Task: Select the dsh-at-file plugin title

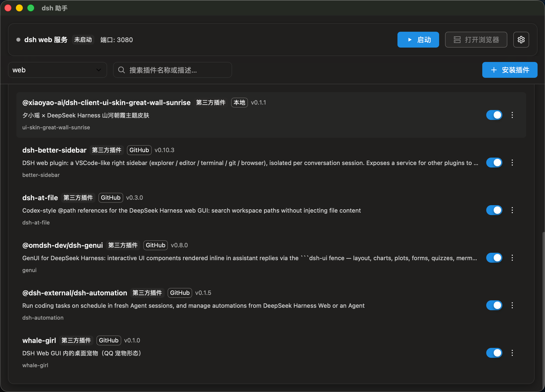Action: click(x=40, y=198)
